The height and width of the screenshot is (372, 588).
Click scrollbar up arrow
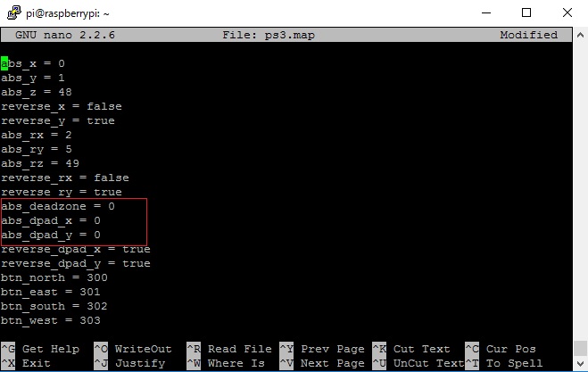click(x=580, y=36)
